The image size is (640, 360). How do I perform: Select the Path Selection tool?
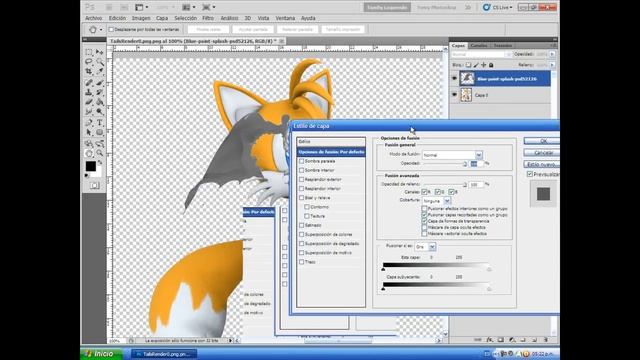tap(89, 132)
